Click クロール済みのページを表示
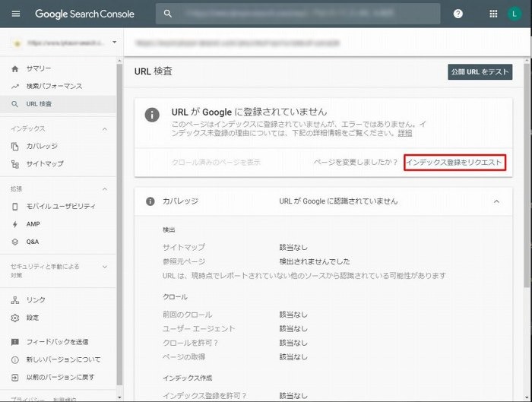The width and height of the screenshot is (532, 402). (x=216, y=162)
